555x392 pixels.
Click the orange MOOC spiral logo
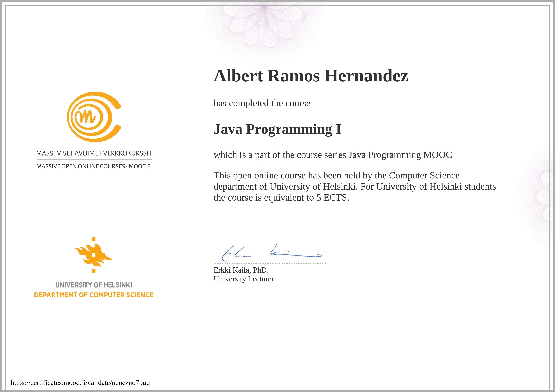pyautogui.click(x=94, y=117)
